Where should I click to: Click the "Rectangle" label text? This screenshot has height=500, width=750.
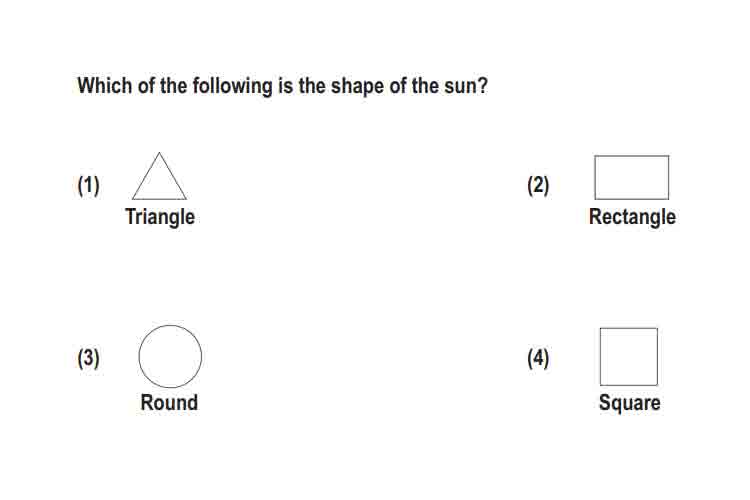632,217
